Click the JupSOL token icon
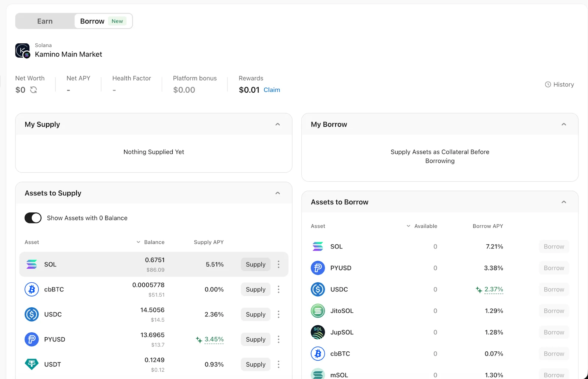Viewport: 588px width, 379px height. [x=318, y=332]
